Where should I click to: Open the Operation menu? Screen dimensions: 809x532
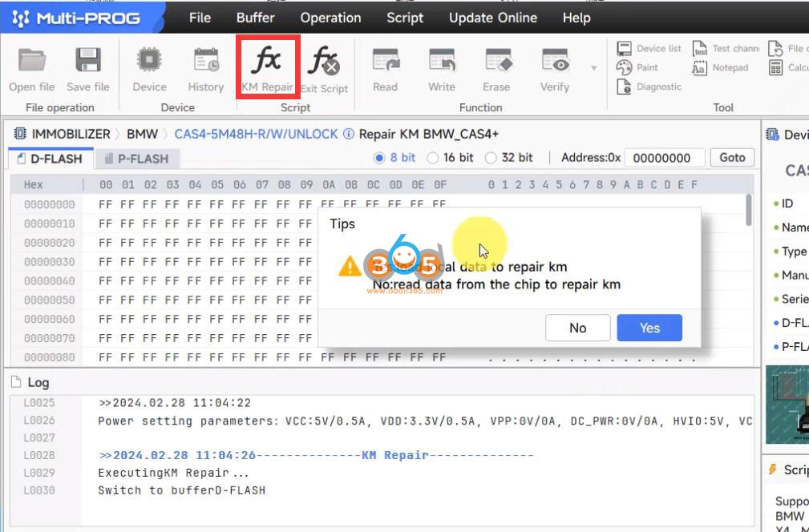[330, 18]
